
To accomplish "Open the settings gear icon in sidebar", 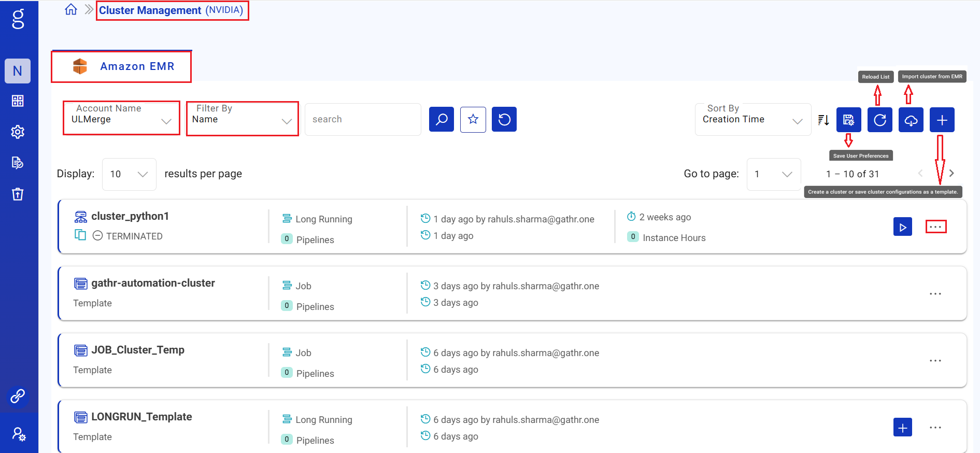I will pyautogui.click(x=18, y=132).
